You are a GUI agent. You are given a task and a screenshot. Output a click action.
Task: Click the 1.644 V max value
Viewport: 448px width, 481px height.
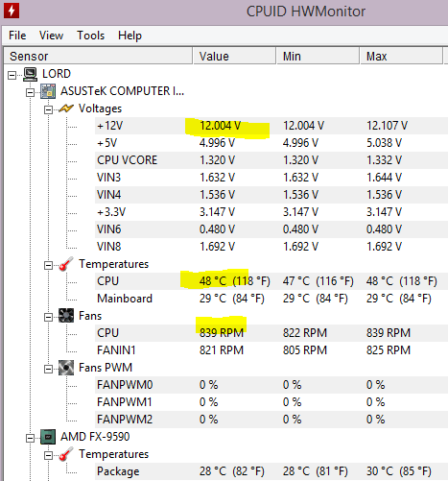[384, 178]
